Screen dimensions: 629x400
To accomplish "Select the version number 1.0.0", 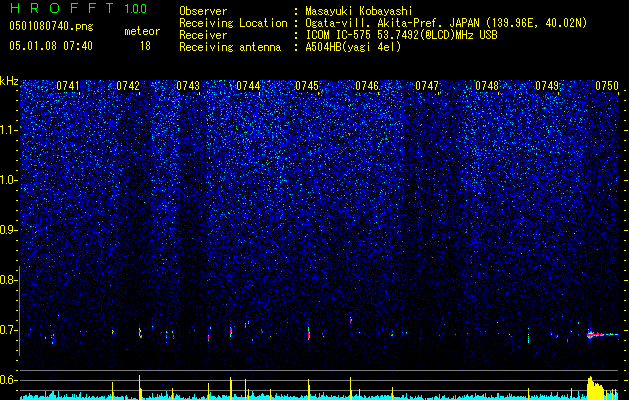I will coord(136,8).
